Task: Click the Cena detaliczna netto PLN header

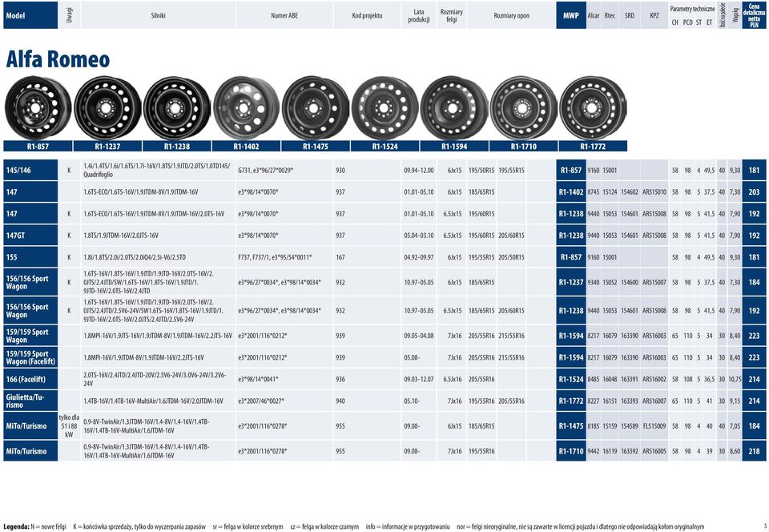Action: (x=754, y=15)
